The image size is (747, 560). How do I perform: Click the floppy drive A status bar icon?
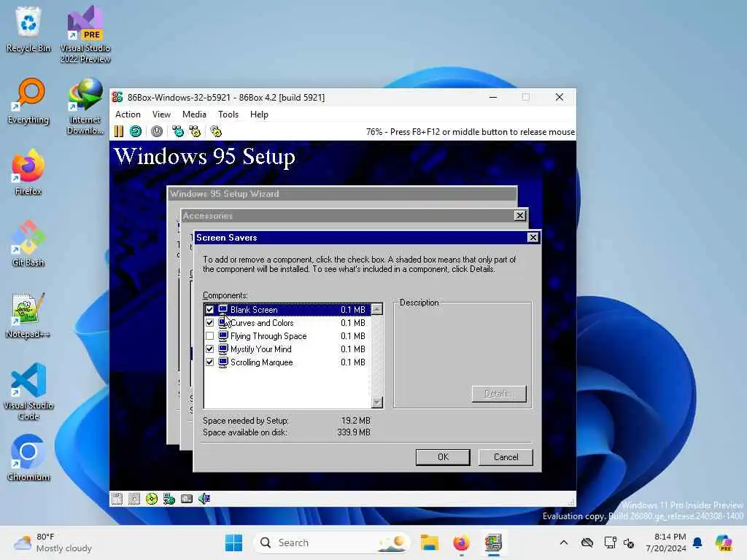(117, 499)
